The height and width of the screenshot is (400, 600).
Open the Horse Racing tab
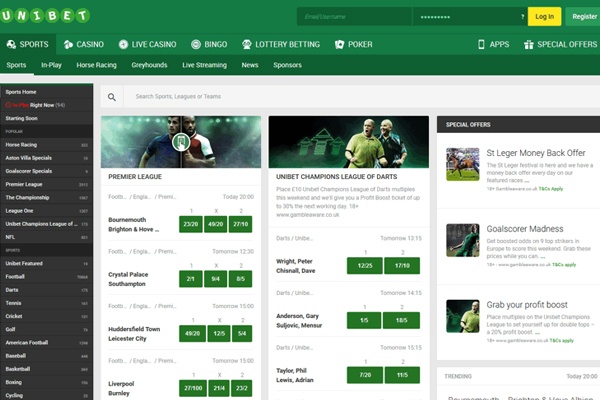96,65
